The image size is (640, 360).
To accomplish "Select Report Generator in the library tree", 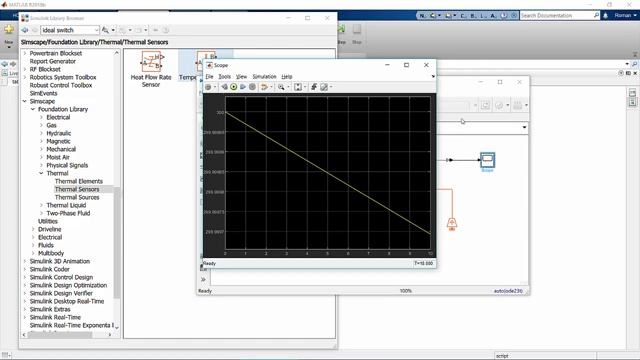I will 53,61.
